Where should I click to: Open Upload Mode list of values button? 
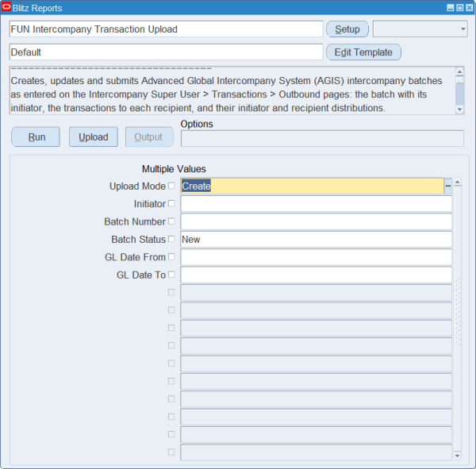coord(448,186)
